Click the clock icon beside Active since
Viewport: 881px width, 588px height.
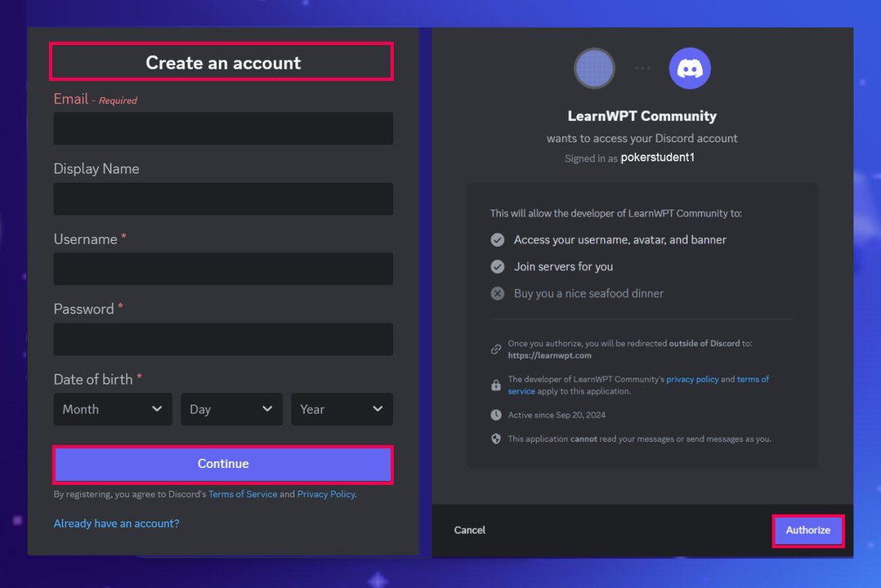(x=495, y=415)
